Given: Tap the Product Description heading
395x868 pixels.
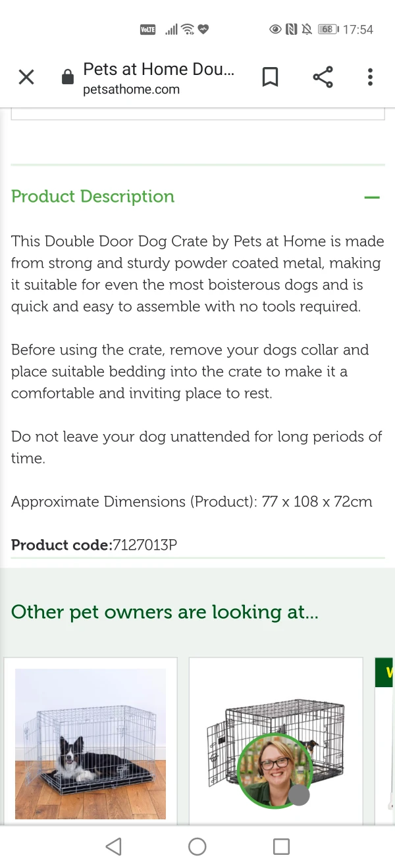Looking at the screenshot, I should pyautogui.click(x=93, y=197).
